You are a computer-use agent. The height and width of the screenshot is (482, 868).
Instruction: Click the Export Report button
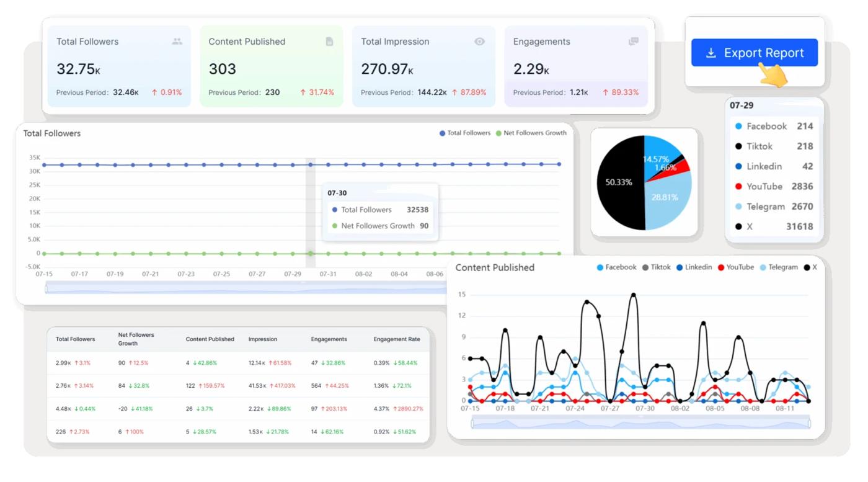(x=755, y=53)
